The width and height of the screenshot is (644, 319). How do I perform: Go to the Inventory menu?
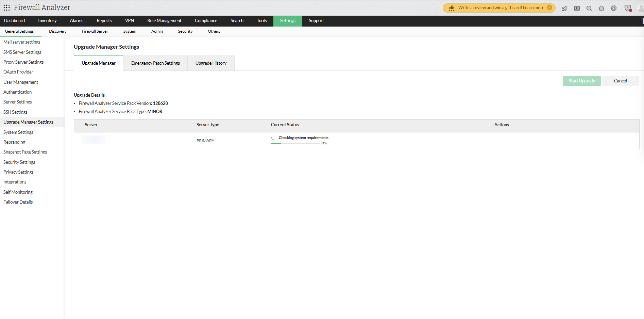[x=47, y=21]
